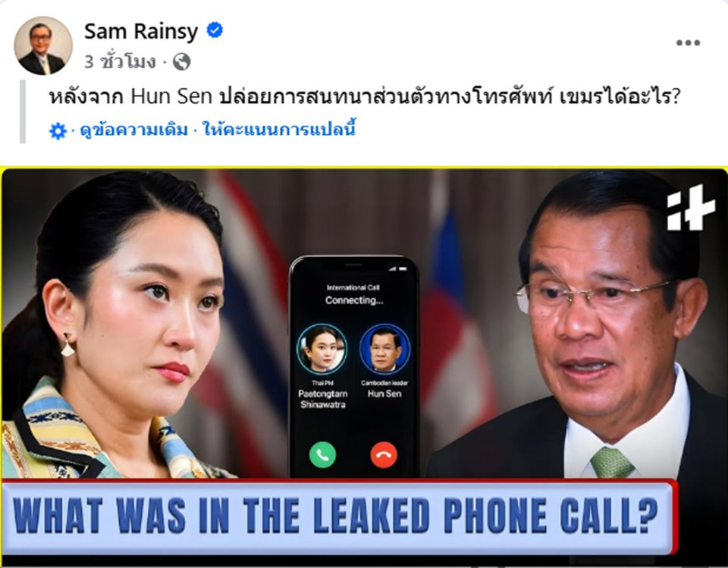Click the translated Thai post text
728x568 pixels.
click(365, 96)
